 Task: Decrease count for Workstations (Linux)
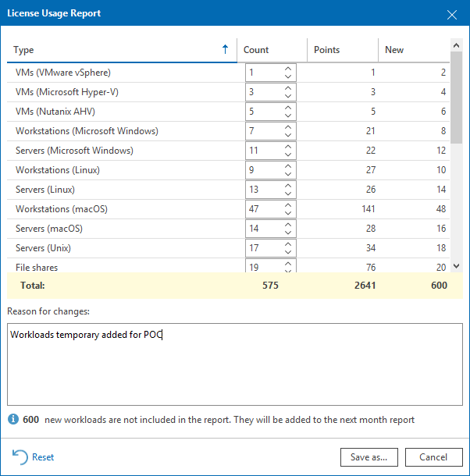288,174
